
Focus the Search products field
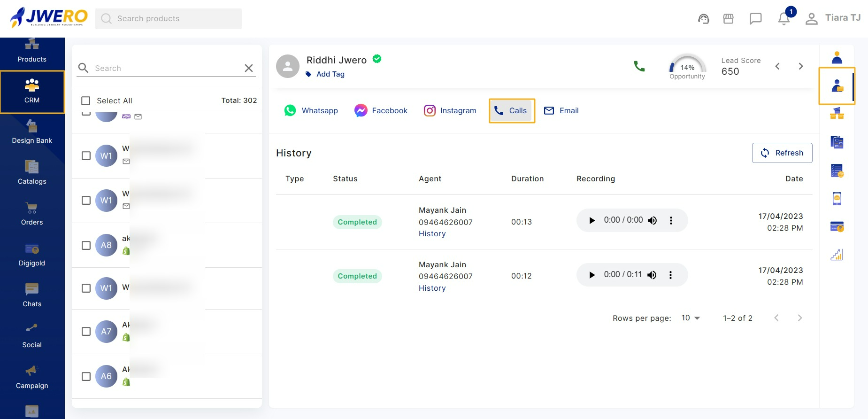(169, 19)
